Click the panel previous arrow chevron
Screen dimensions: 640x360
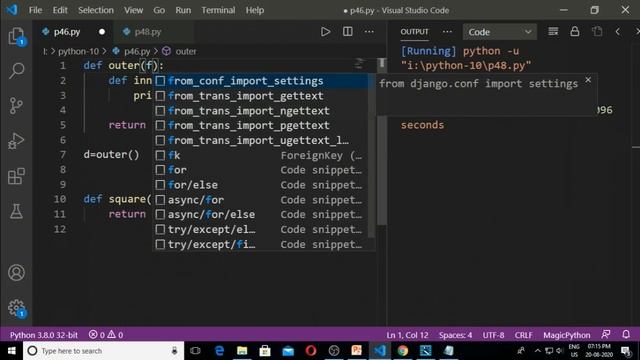pyautogui.click(x=618, y=32)
